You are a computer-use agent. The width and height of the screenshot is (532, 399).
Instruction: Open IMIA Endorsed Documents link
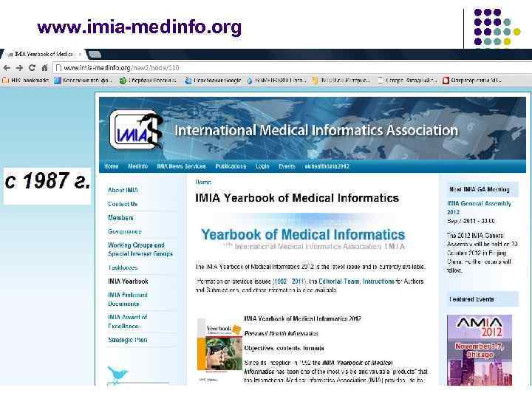click(128, 299)
